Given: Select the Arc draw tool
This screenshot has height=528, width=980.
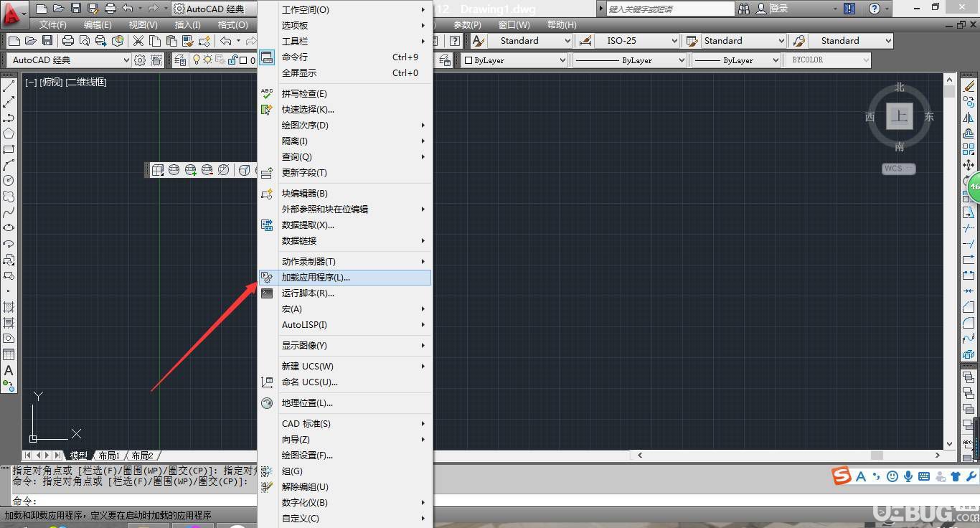Looking at the screenshot, I should tap(9, 165).
